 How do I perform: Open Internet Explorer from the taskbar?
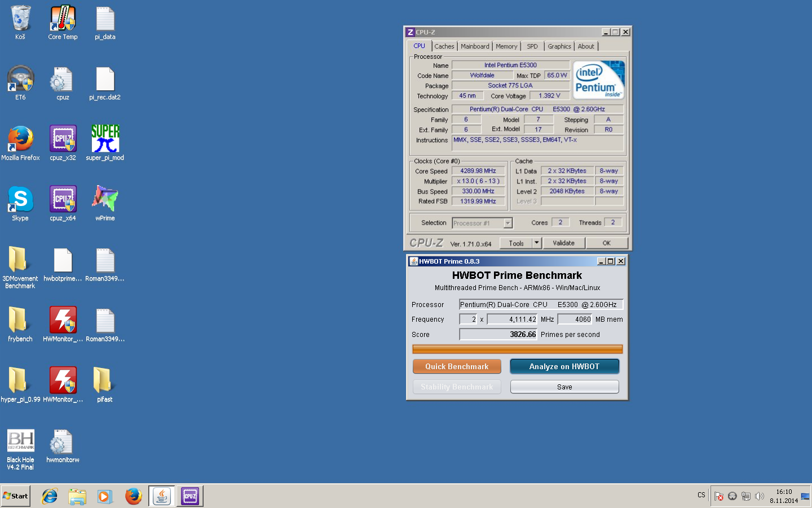(x=50, y=496)
